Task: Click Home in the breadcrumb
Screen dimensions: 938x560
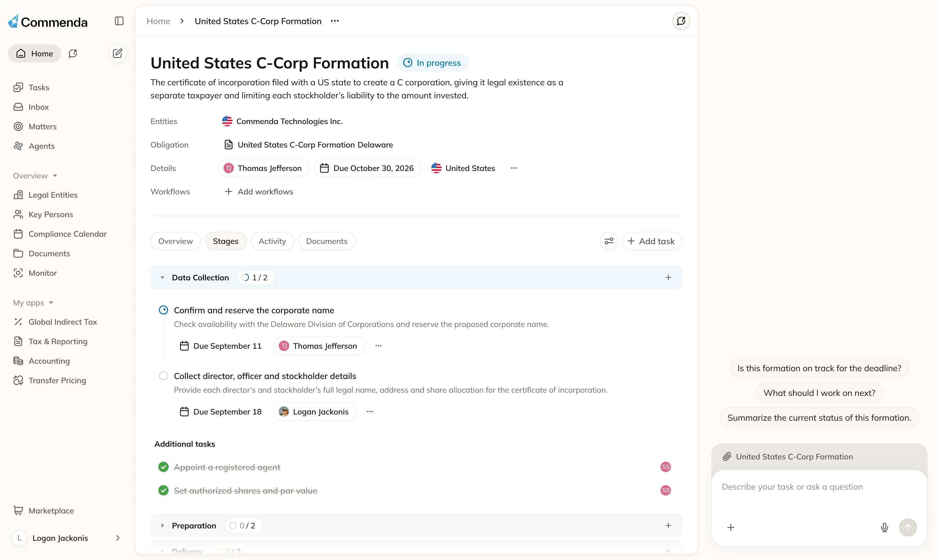Action: coord(158,21)
